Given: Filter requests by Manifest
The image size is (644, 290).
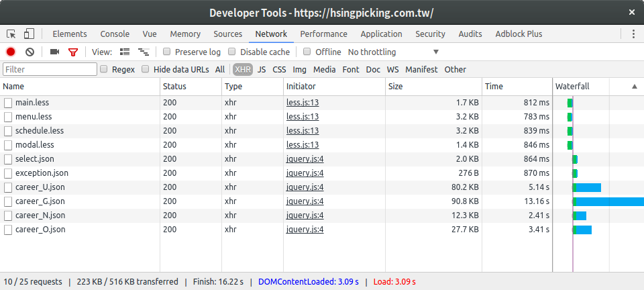Looking at the screenshot, I should pyautogui.click(x=421, y=69).
